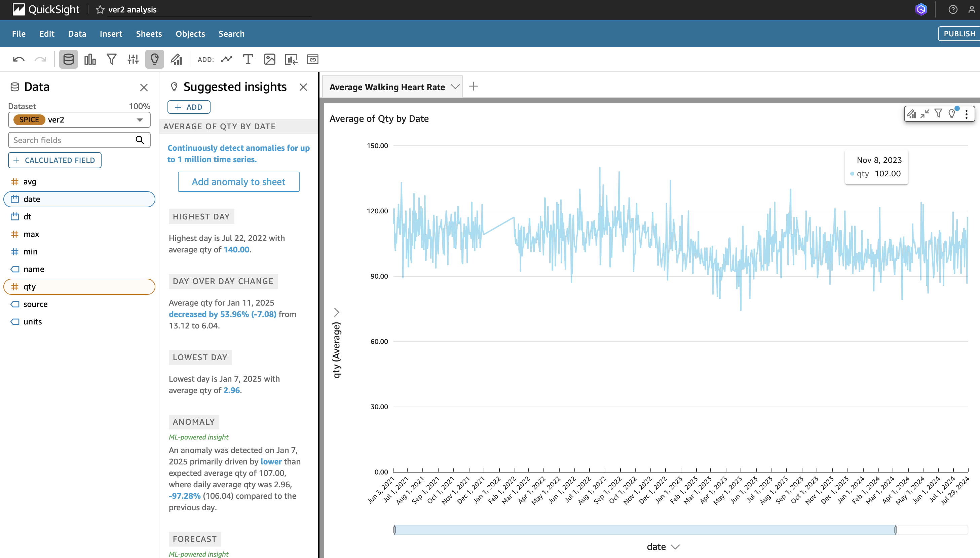The image size is (980, 558).
Task: Toggle the Insights lightbulb toolbar icon
Action: (154, 60)
